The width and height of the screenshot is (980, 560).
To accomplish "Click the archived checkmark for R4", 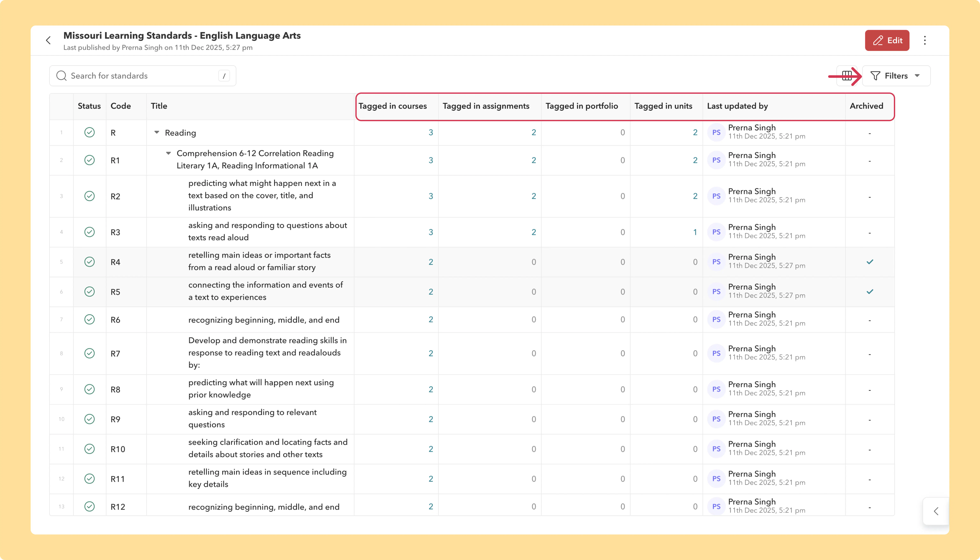I will pyautogui.click(x=870, y=262).
